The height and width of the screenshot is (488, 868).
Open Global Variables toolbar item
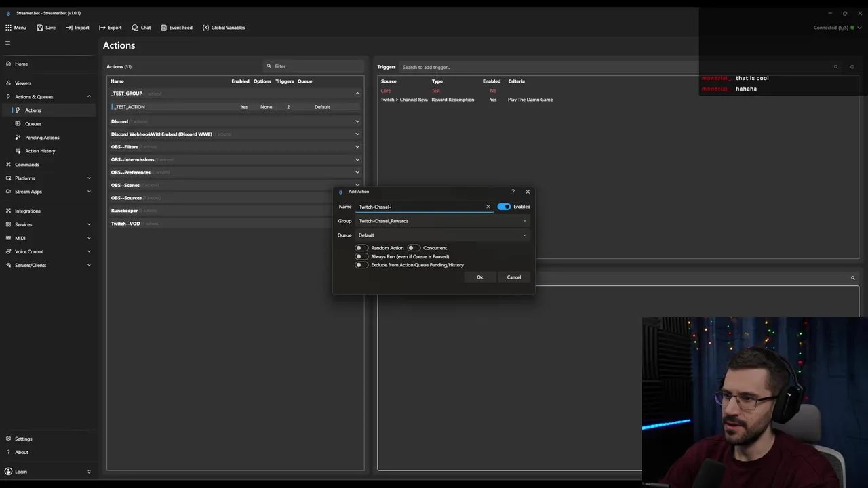point(224,28)
